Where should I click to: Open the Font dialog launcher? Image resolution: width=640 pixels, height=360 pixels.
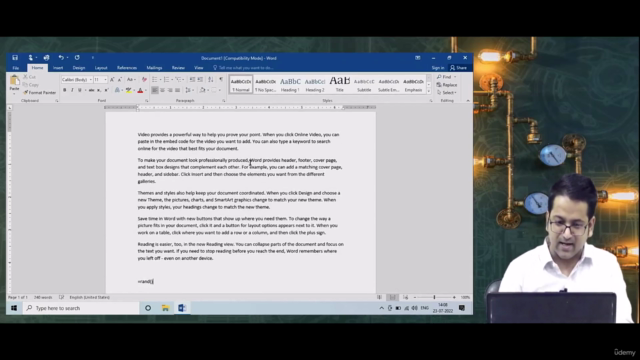(147, 100)
